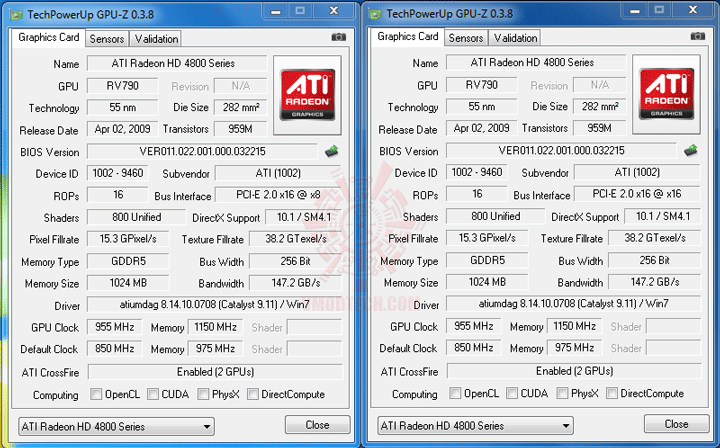Click Device ID 1002 - 9460 in left window
The height and width of the screenshot is (448, 720).
tap(118, 173)
